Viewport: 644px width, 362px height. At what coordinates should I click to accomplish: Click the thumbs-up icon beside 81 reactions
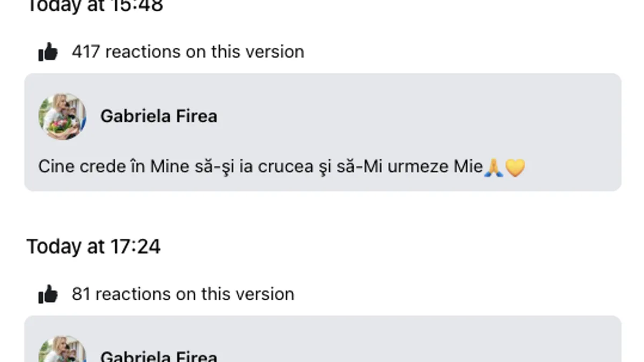coord(48,294)
